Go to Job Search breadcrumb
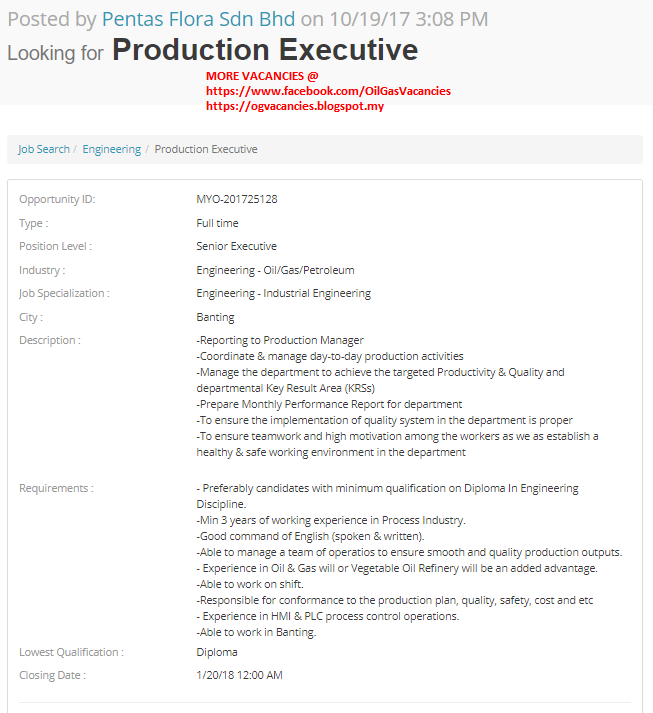This screenshot has width=653, height=713. pos(44,149)
